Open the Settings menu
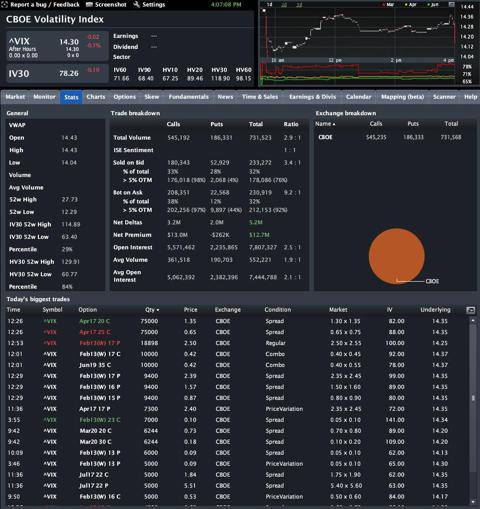The image size is (480, 509). (x=153, y=5)
